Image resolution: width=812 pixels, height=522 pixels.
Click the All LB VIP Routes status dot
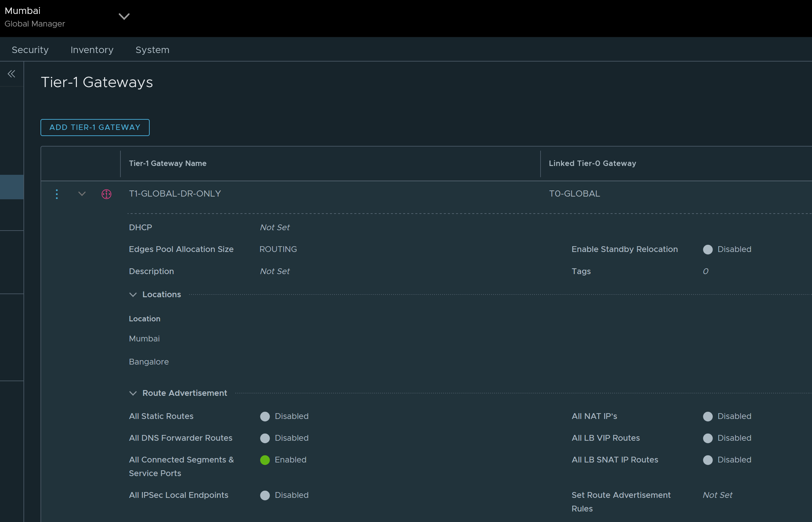(x=708, y=438)
